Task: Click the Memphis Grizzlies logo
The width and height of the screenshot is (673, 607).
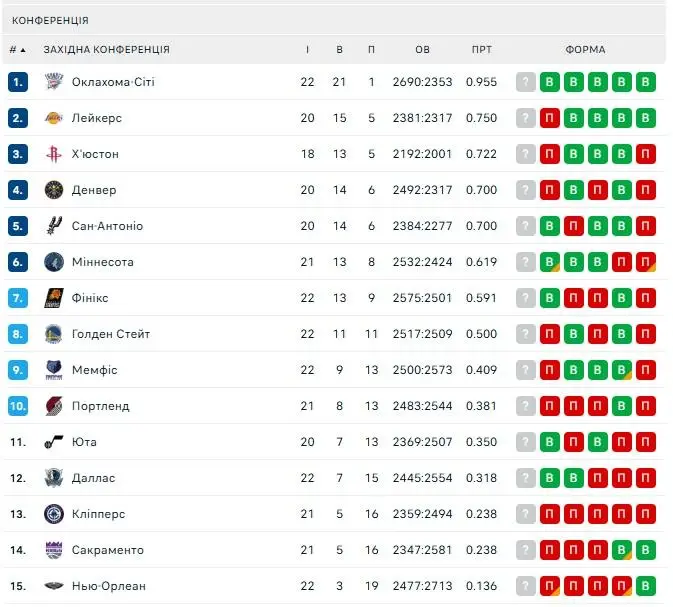Action: 54,370
